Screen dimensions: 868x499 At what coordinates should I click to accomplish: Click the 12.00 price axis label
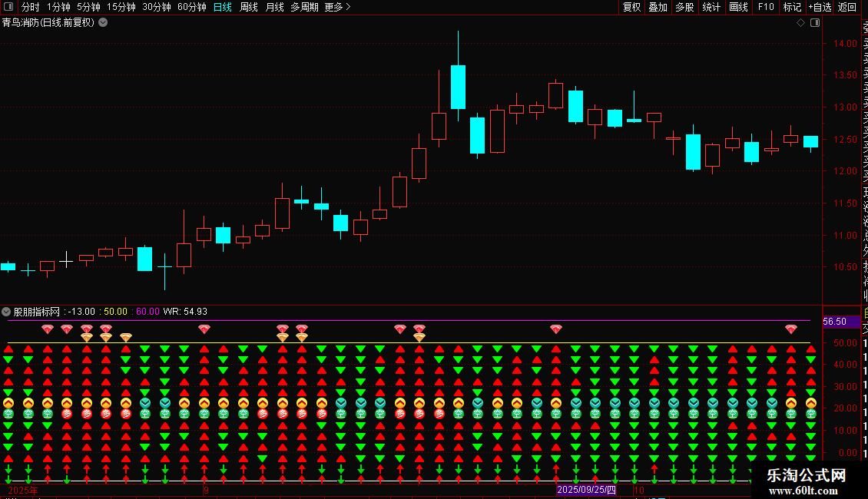(845, 171)
